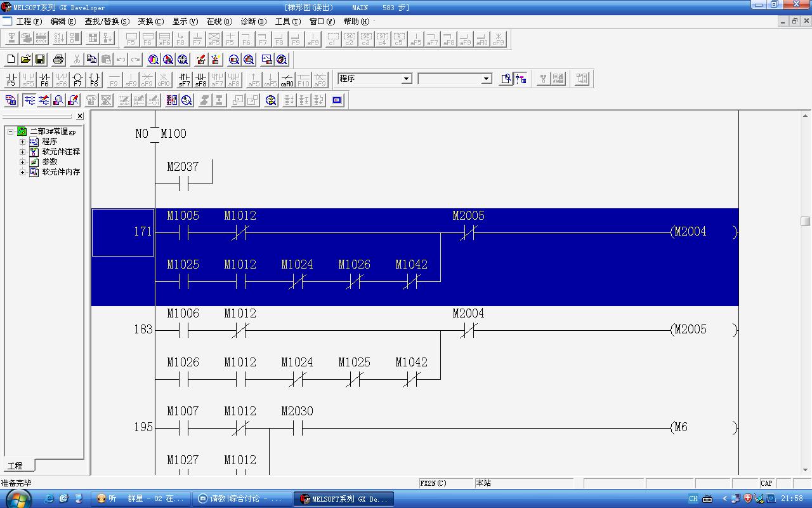Insert application instruction with F8 bracket icon
Viewport: 812px width, 508px height.
pos(94,79)
